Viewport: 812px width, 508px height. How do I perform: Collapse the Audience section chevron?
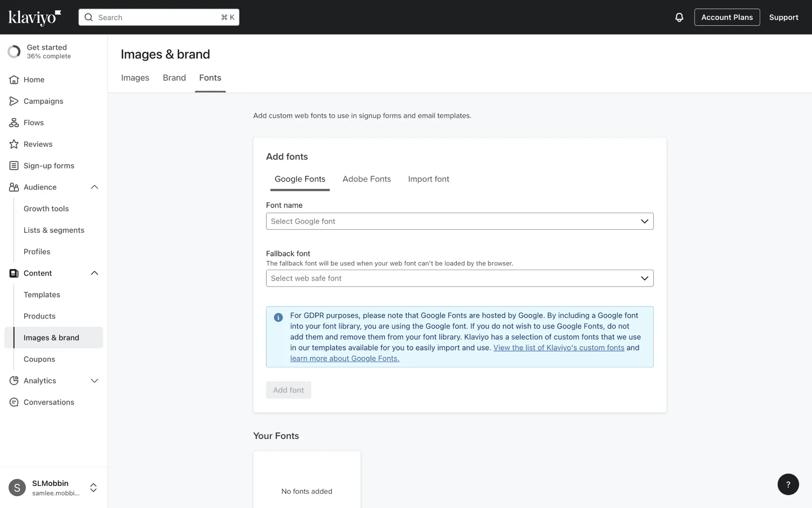point(94,187)
